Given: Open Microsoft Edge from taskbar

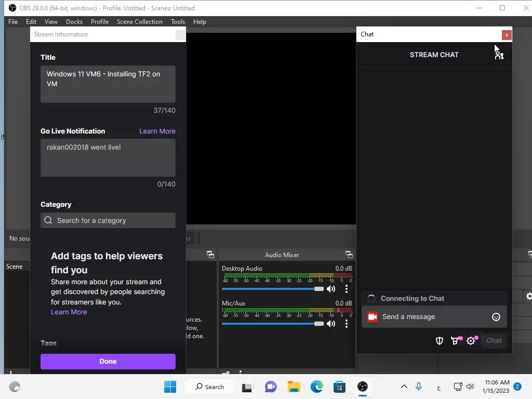Looking at the screenshot, I should pos(316,387).
